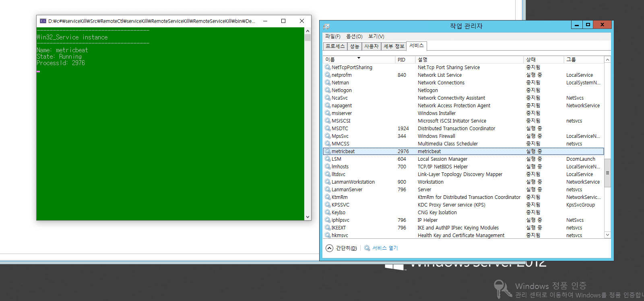Click the gear icon beside NetTcpPortSharing
644x301 pixels.
pyautogui.click(x=328, y=68)
